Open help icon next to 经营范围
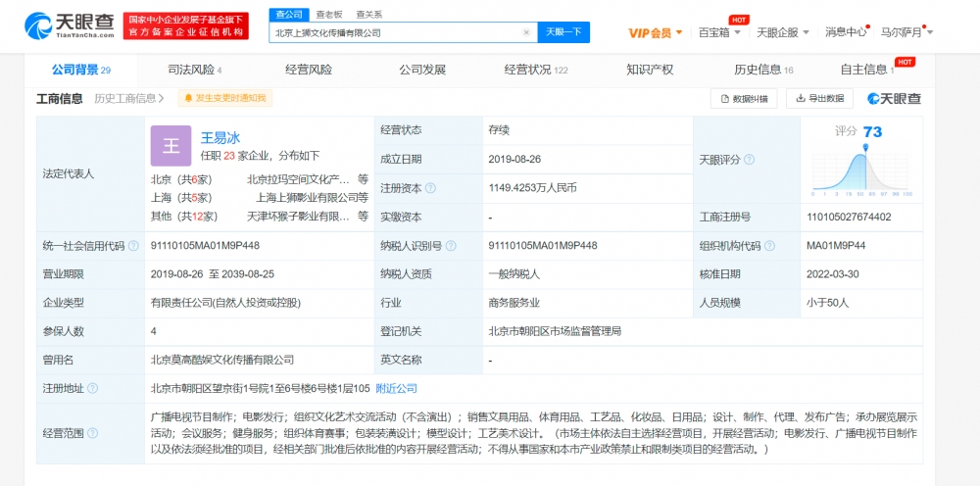The image size is (980, 486). [92, 433]
